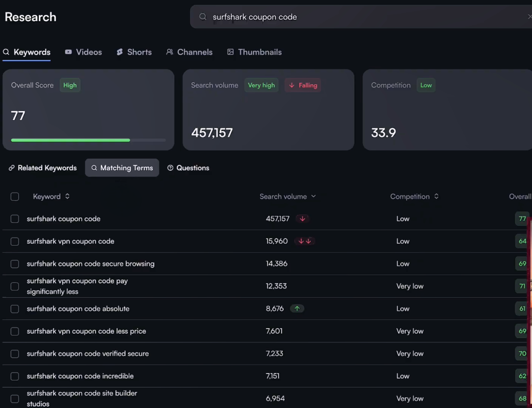532x408 pixels.
Task: Click the Thumbnails tab image icon
Action: pyautogui.click(x=231, y=52)
